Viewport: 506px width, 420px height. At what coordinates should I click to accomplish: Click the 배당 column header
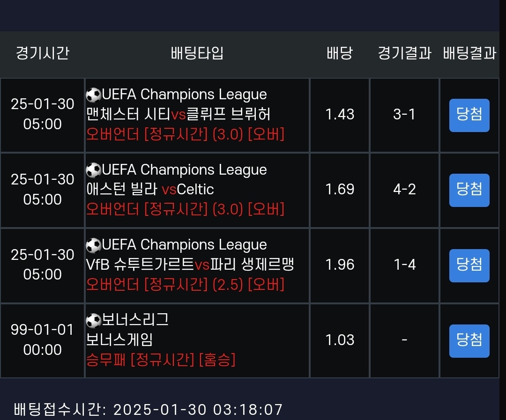(340, 53)
